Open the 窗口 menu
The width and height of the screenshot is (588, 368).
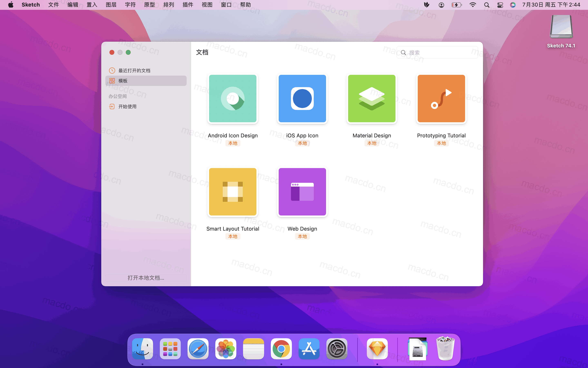[226, 5]
